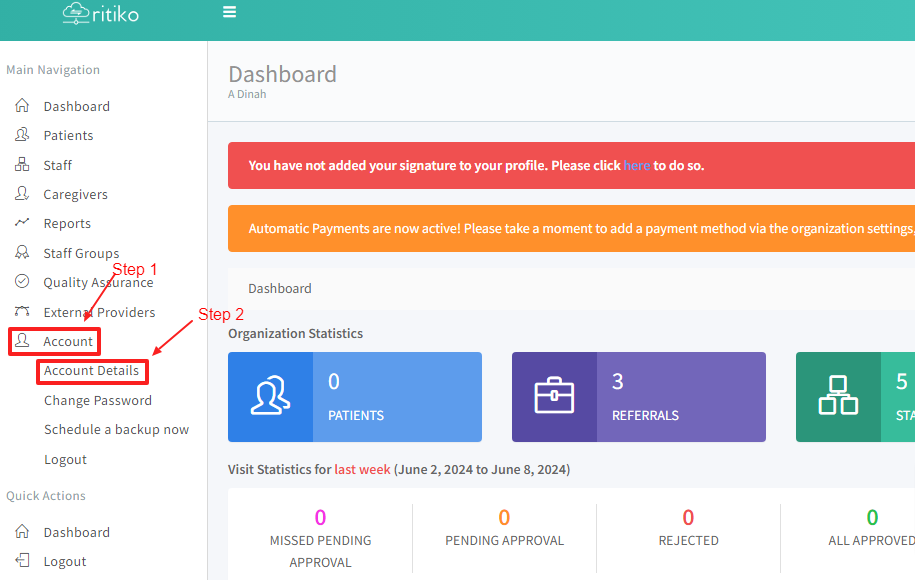Open Caregivers in the sidebar
The width and height of the screenshot is (915, 580).
75,194
